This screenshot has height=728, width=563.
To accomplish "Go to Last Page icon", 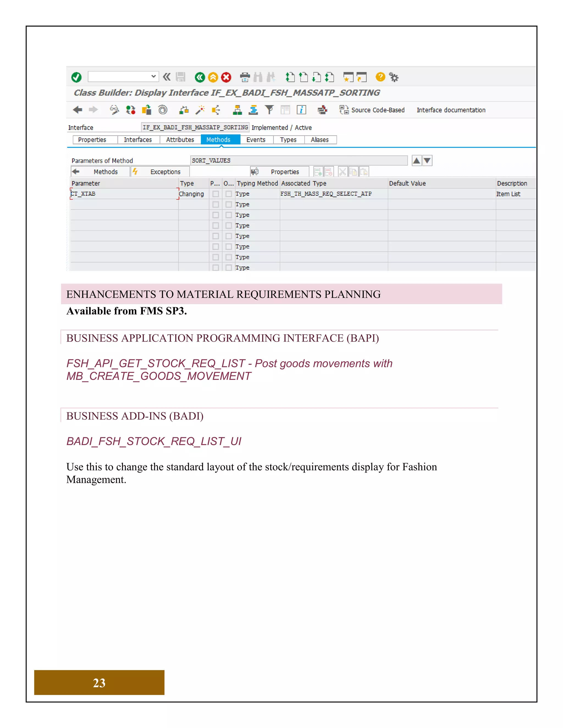I will coord(329,77).
